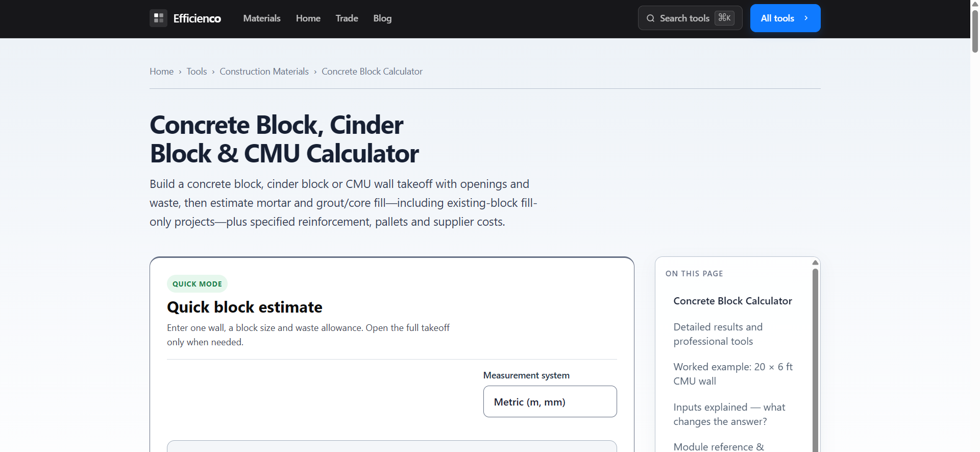The height and width of the screenshot is (452, 980).
Task: Click the magnifier icon in Search tools
Action: click(650, 18)
